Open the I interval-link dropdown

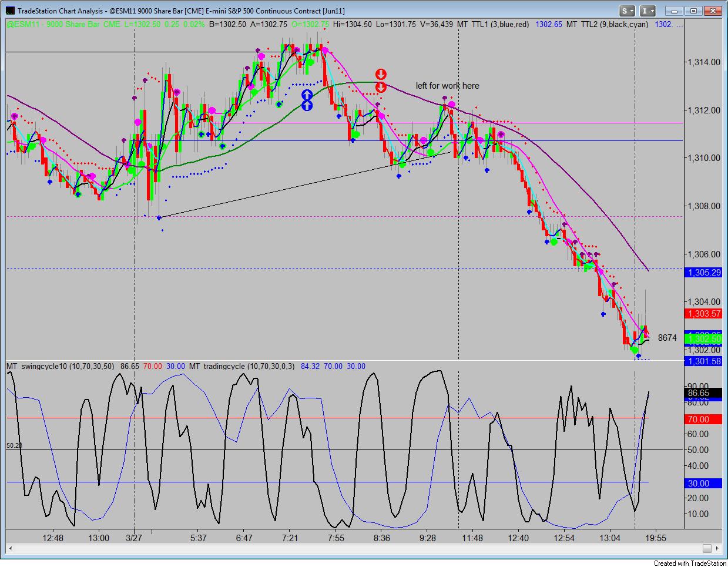648,11
